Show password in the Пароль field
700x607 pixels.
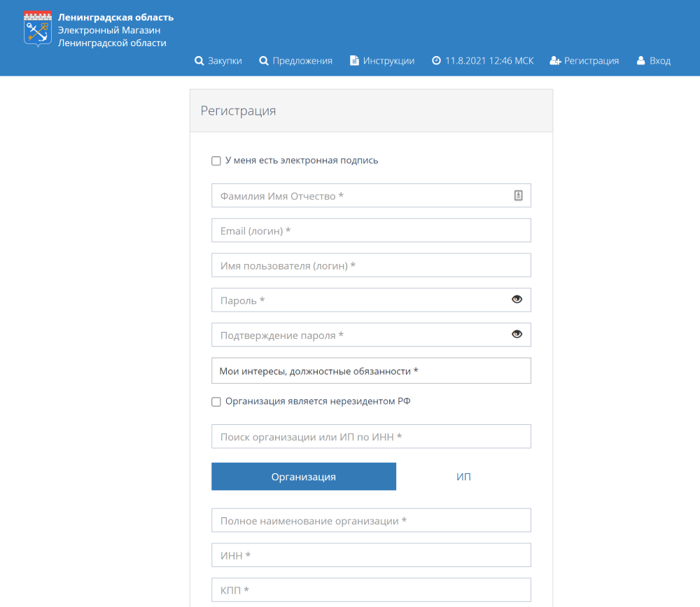click(x=517, y=299)
